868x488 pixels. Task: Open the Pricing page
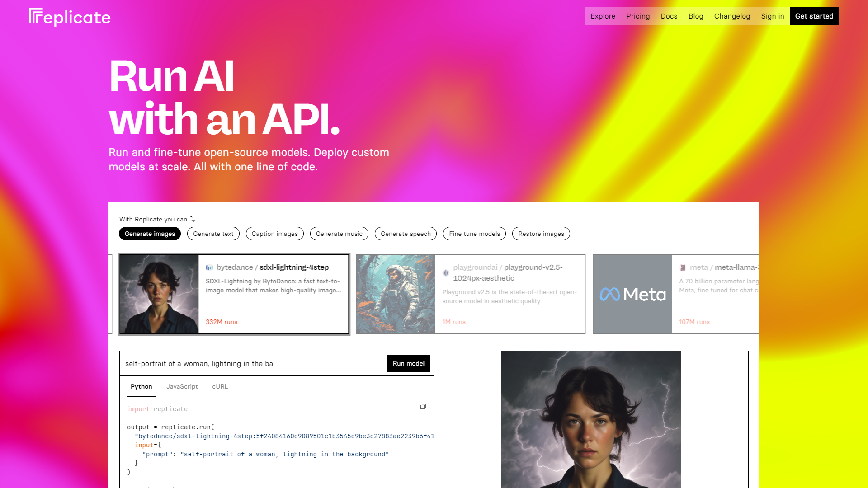pyautogui.click(x=638, y=16)
